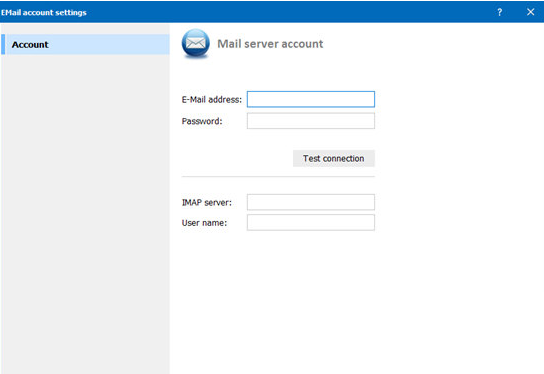Click the IMAP server input field
Viewport: 544px width, 374px height.
tap(311, 202)
